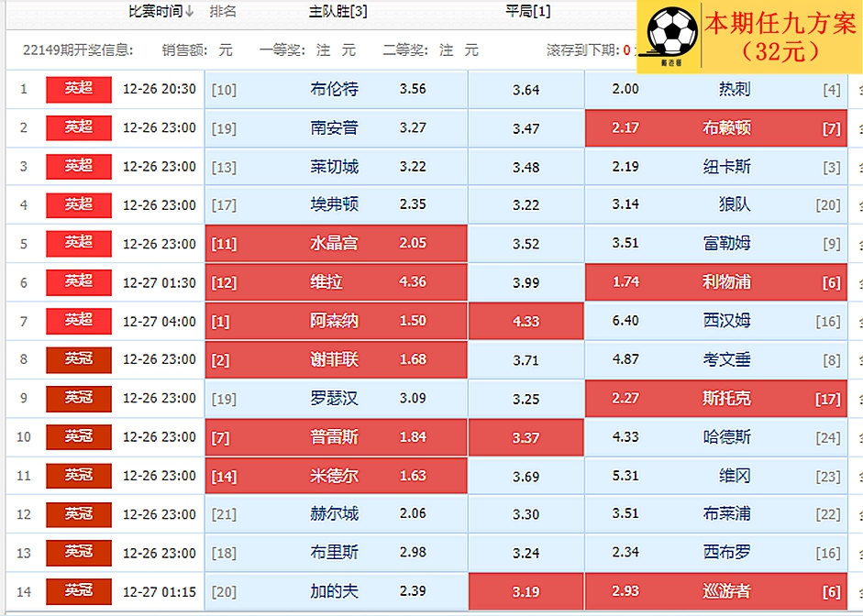The image size is (863, 616).
Task: Click the 主队胜[3] column header
Action: pyautogui.click(x=337, y=12)
